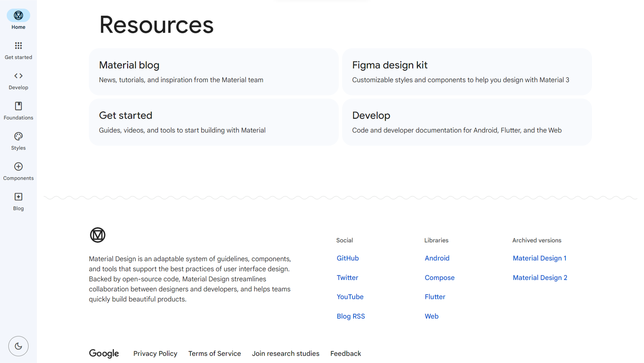The width and height of the screenshot is (644, 363).
Task: Click the Styles sidebar label
Action: (x=18, y=148)
